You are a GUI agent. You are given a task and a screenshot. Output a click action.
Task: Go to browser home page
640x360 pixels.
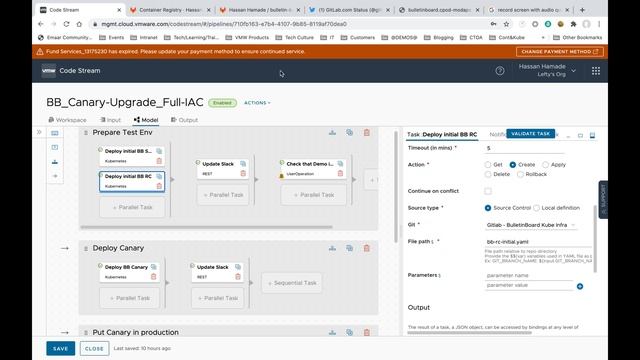click(x=79, y=24)
